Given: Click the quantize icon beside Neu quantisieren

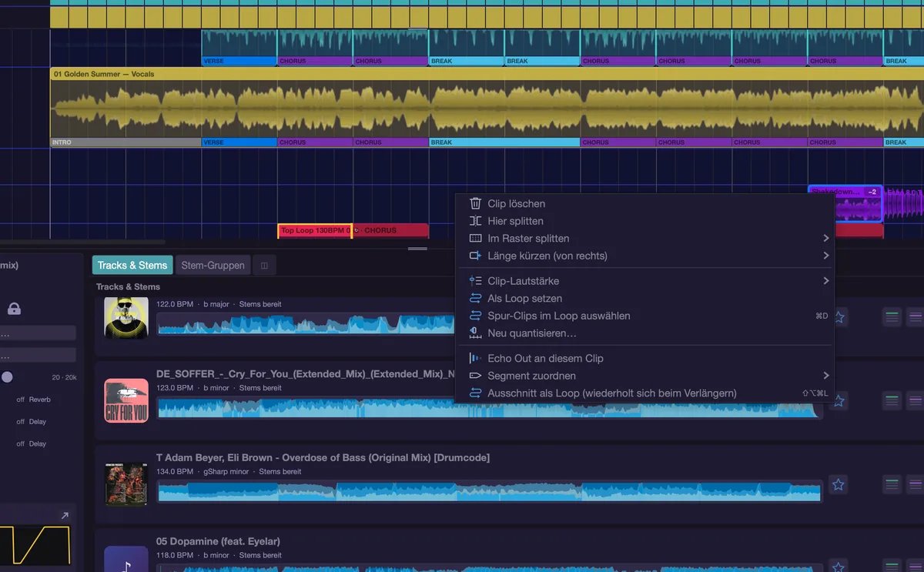Looking at the screenshot, I should (475, 333).
